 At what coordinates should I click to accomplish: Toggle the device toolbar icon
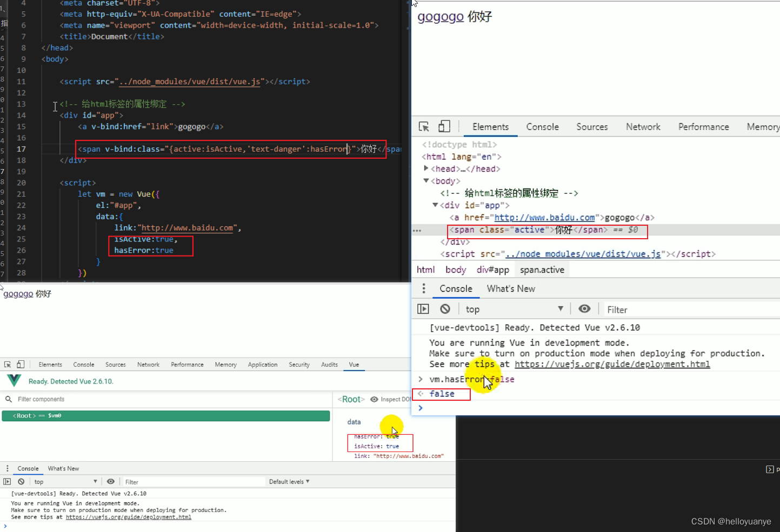(x=444, y=126)
